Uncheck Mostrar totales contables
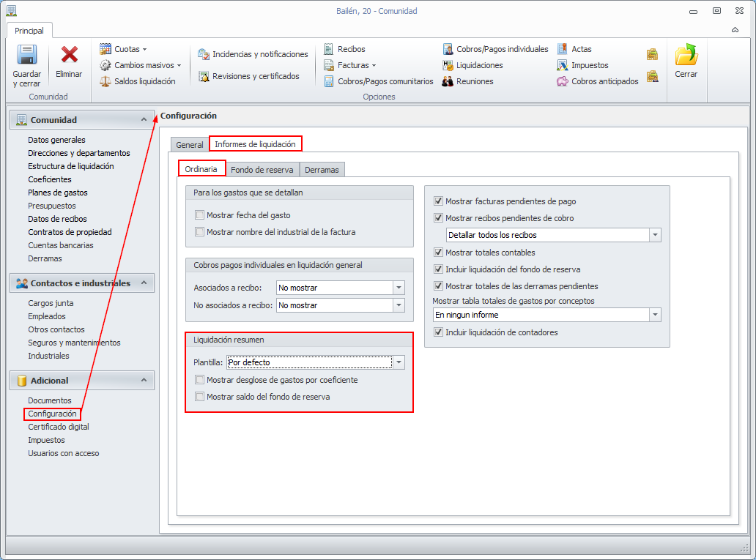The height and width of the screenshot is (560, 756). (x=438, y=252)
